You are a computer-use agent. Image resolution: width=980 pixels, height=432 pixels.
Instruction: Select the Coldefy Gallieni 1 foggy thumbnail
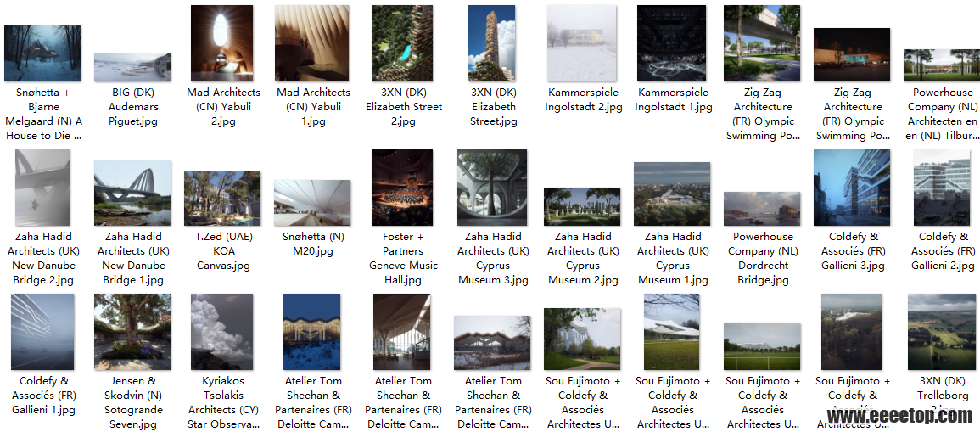click(x=42, y=332)
